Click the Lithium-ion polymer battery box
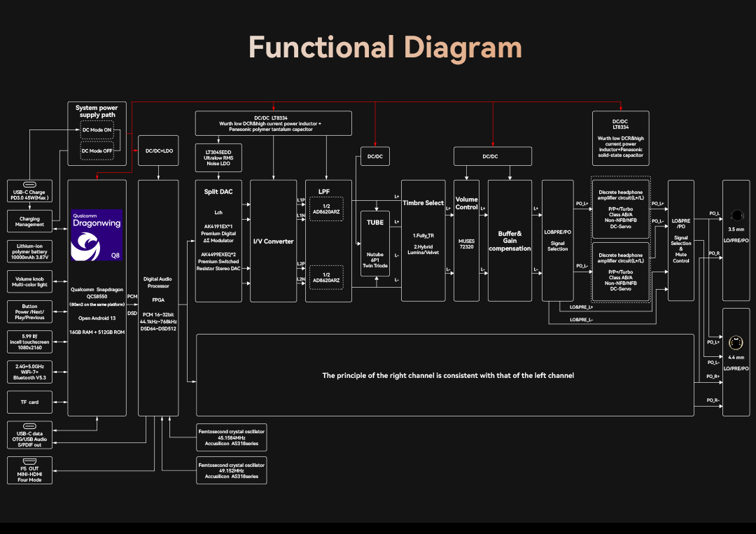Viewport: 756px width, 534px height. [29, 251]
